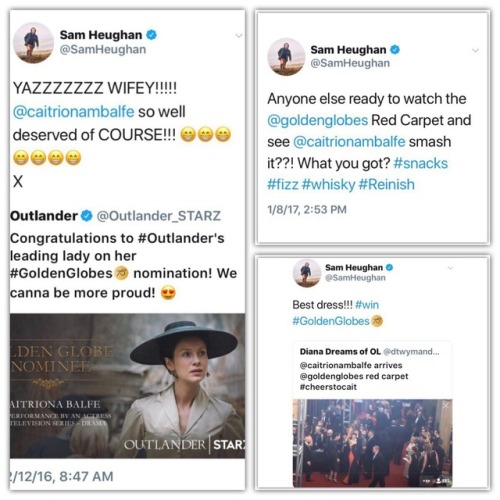Expand chevron menu on the Red Carpet tweet
500x500 pixels.
[476, 50]
